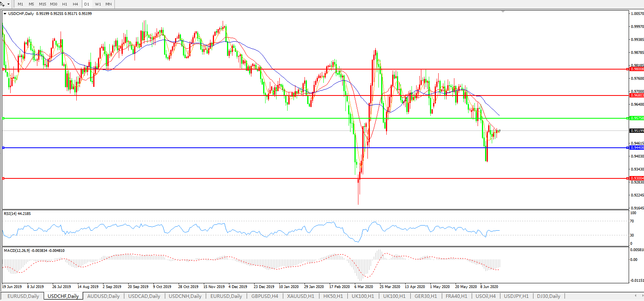Click the red 0.98008 resistance line label
The width and height of the screenshot is (644, 301).
click(x=637, y=69)
